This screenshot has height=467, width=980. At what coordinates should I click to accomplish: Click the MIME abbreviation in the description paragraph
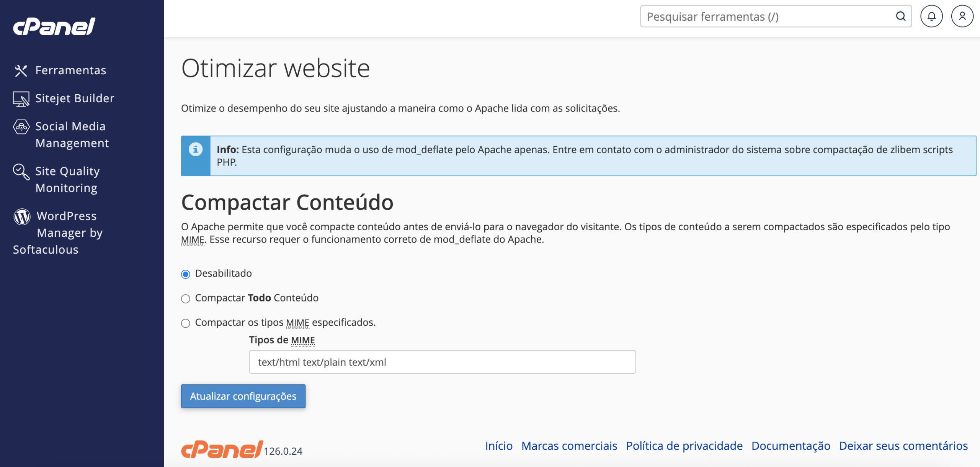(193, 239)
